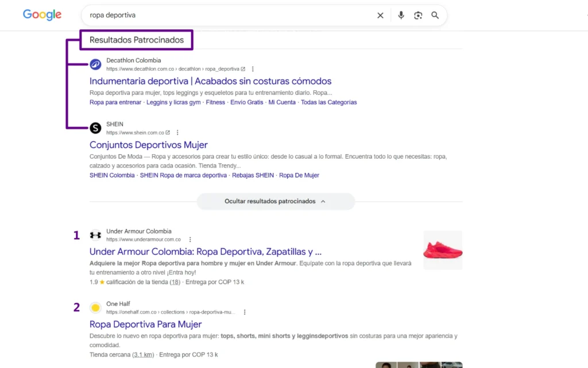Click the '(18)' store rating count
588x368 pixels.
click(175, 282)
